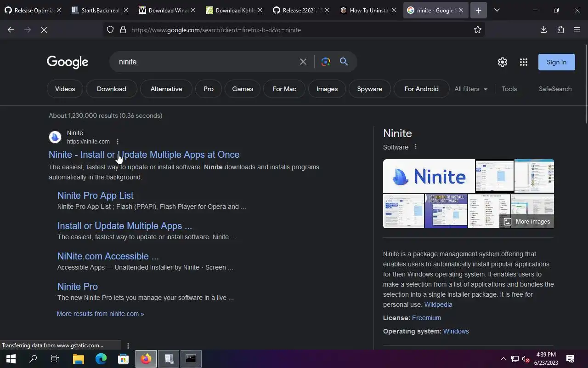588x368 pixels.
Task: List all open tabs with the chevron
Action: click(x=497, y=10)
